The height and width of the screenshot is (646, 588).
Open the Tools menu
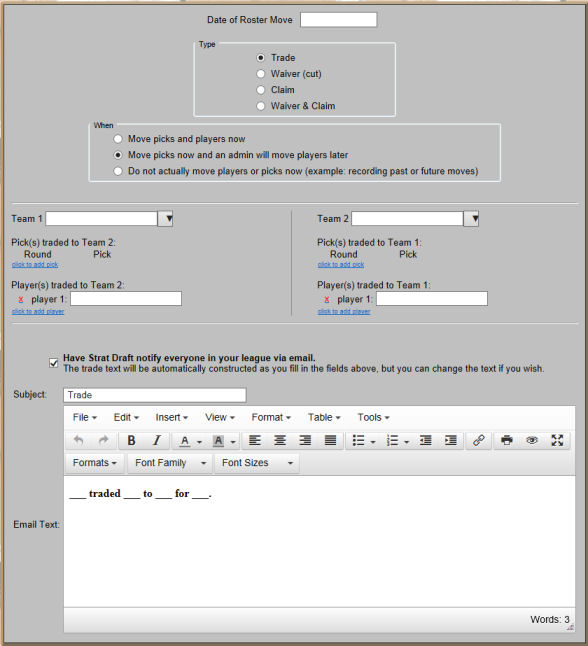tap(373, 417)
